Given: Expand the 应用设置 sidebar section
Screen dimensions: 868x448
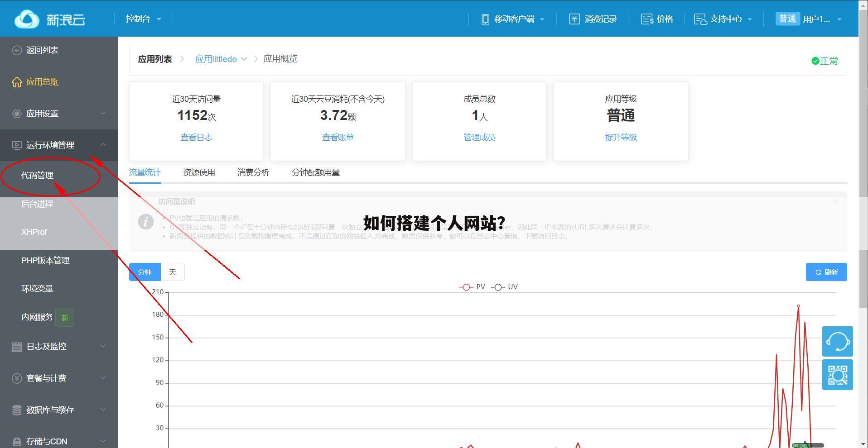Looking at the screenshot, I should tap(103, 113).
